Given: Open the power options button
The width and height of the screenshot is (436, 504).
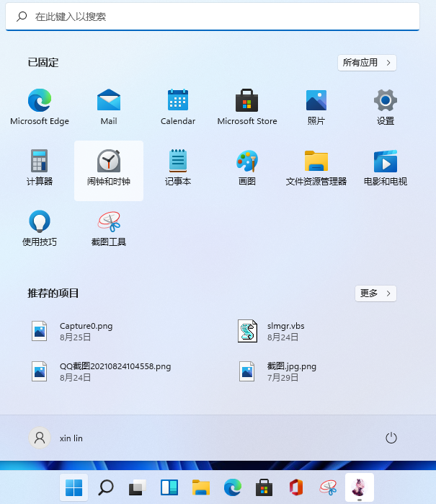Looking at the screenshot, I should [391, 438].
